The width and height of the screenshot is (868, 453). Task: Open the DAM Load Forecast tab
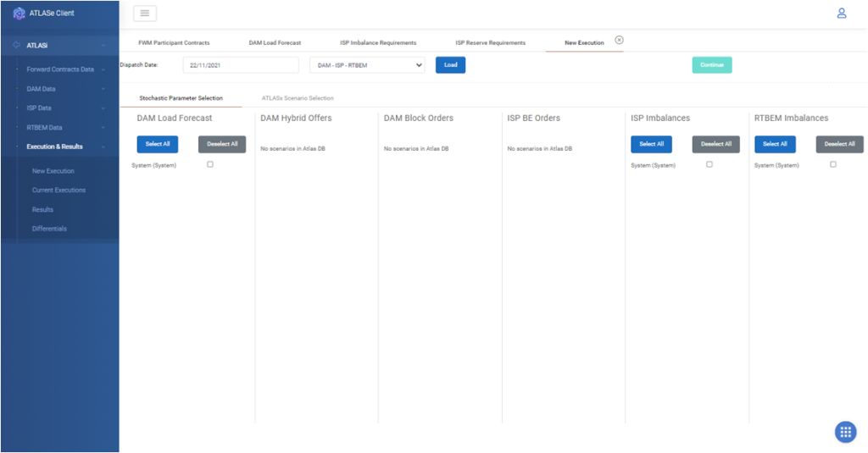tap(275, 42)
